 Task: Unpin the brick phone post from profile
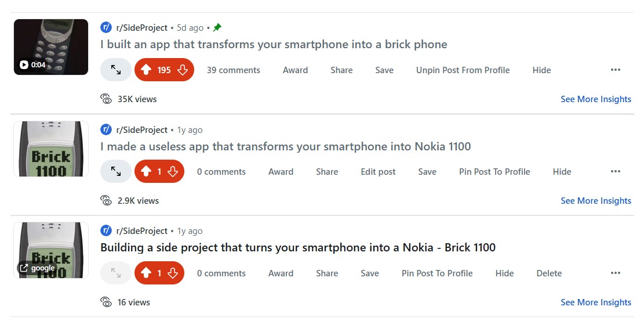(463, 70)
